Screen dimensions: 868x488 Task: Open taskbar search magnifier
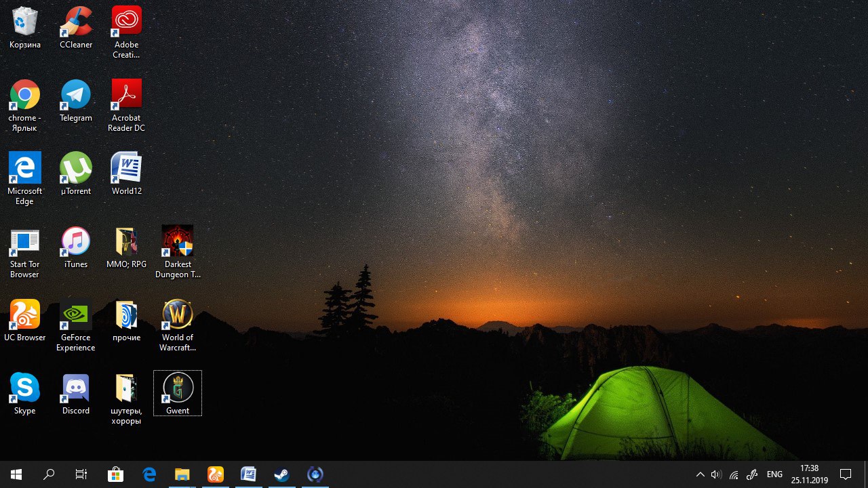(x=49, y=474)
